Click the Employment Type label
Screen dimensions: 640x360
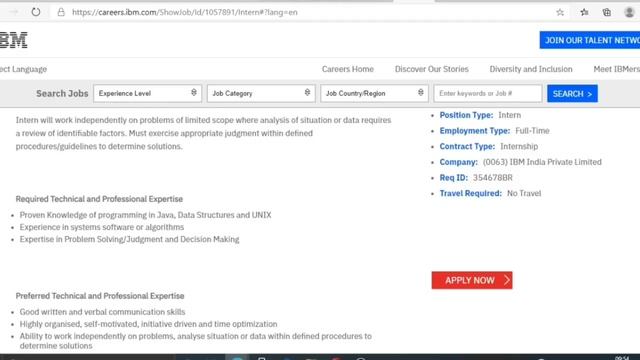475,131
